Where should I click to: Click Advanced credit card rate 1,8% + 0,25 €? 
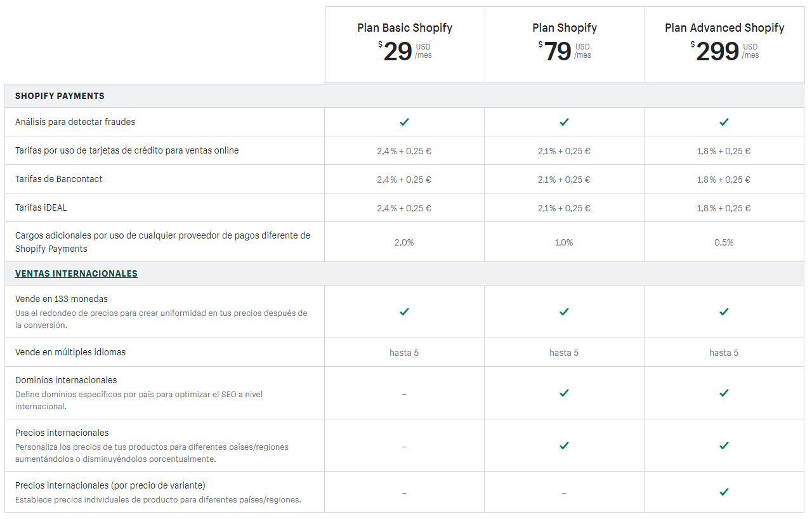(x=724, y=151)
